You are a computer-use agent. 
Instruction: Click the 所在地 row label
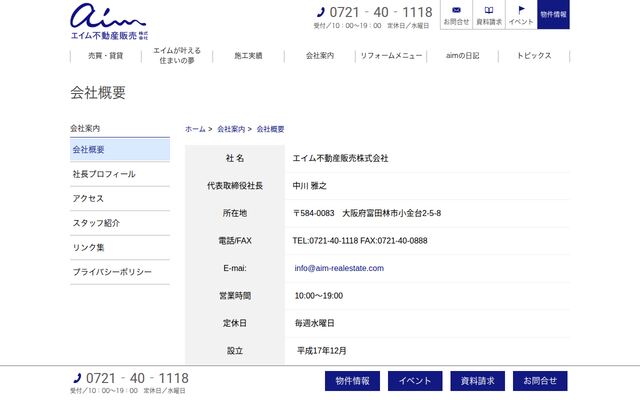235,213
